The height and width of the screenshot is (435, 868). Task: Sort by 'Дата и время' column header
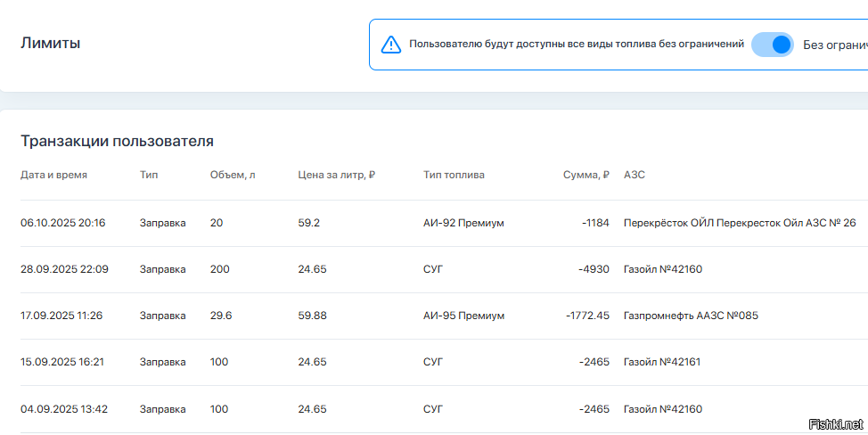53,175
